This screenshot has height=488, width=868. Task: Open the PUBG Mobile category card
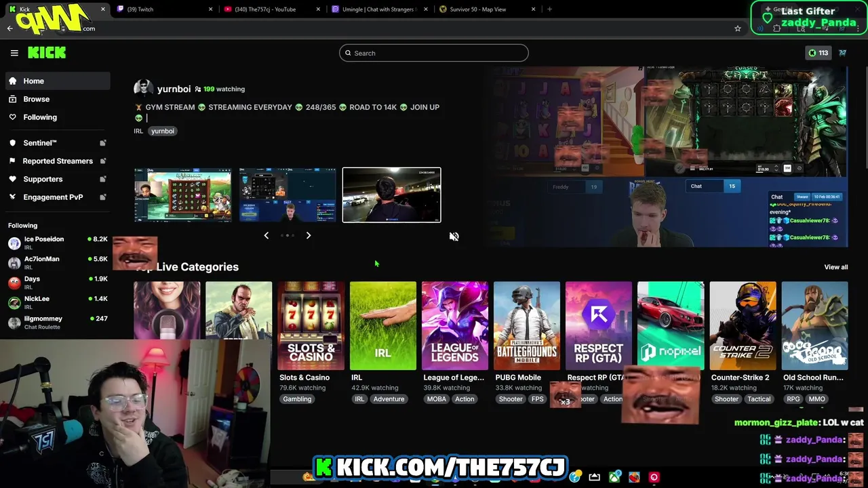point(527,326)
